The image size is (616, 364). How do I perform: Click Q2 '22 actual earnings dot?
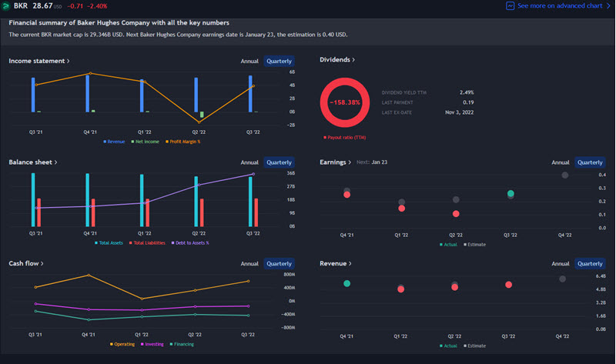456,214
